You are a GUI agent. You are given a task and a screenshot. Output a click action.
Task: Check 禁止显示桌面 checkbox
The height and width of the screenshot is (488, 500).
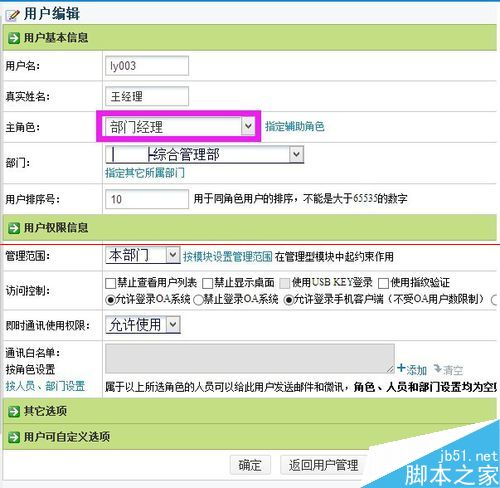pyautogui.click(x=207, y=284)
